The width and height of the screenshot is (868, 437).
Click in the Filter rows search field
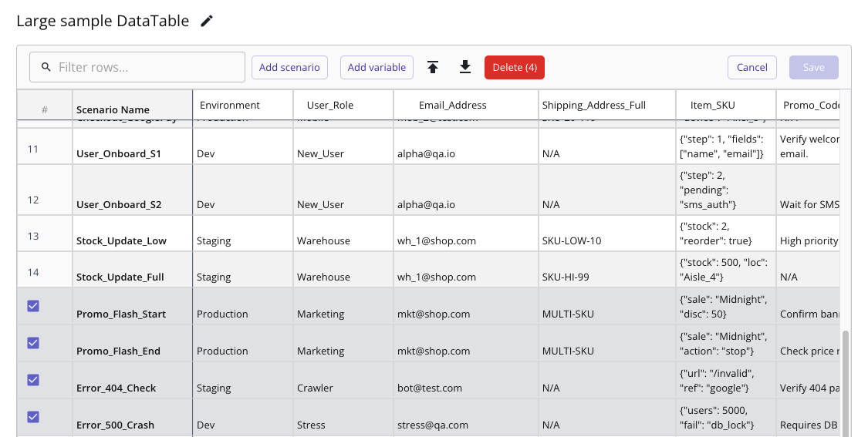click(x=147, y=68)
